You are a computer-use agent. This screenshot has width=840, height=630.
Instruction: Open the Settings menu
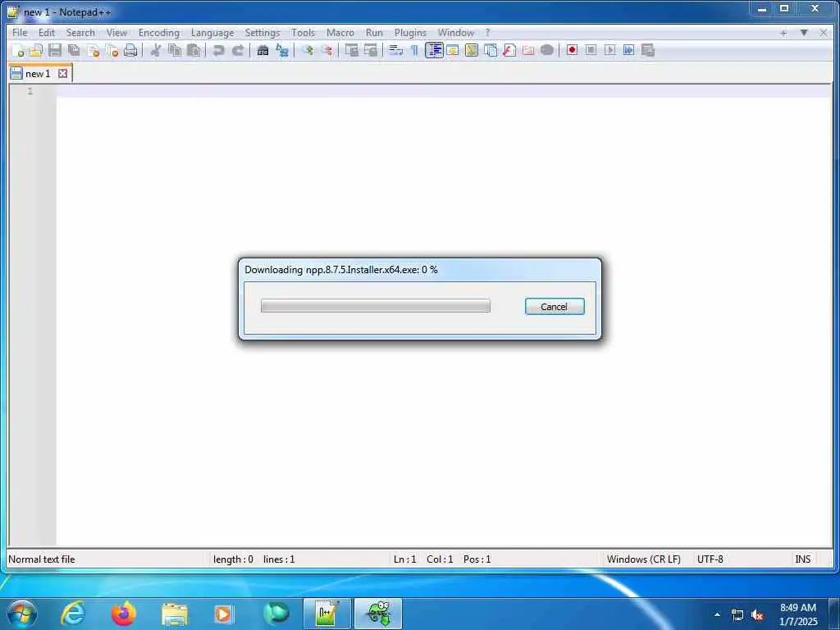click(262, 33)
